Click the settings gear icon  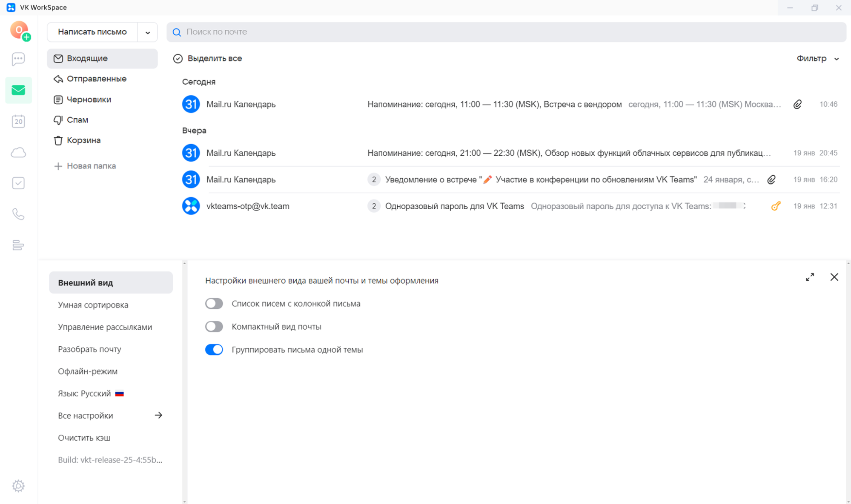click(18, 486)
